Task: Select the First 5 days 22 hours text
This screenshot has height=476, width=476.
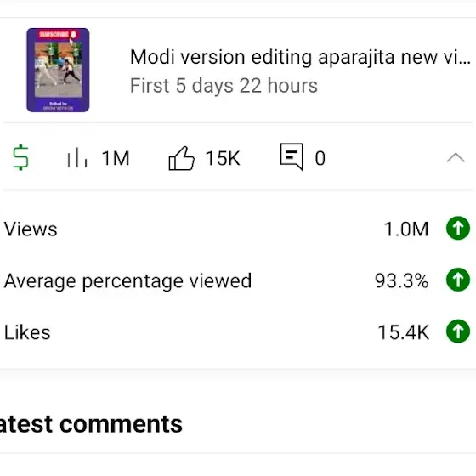Action: click(224, 85)
